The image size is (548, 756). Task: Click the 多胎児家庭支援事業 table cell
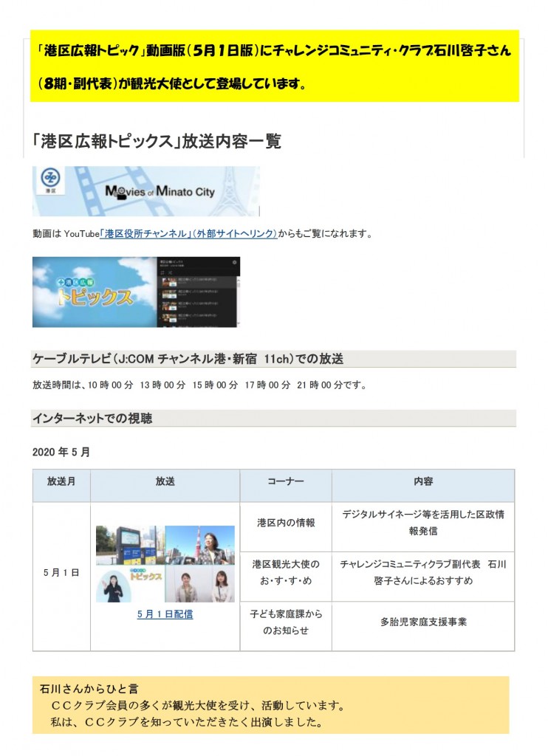[x=422, y=622]
